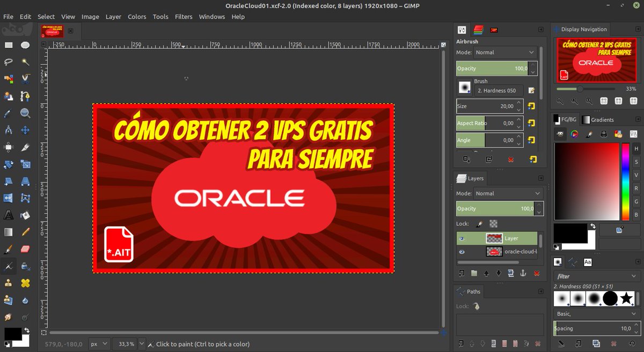Select the Scissors Select tool
The width and height of the screenshot is (644, 352).
25,79
